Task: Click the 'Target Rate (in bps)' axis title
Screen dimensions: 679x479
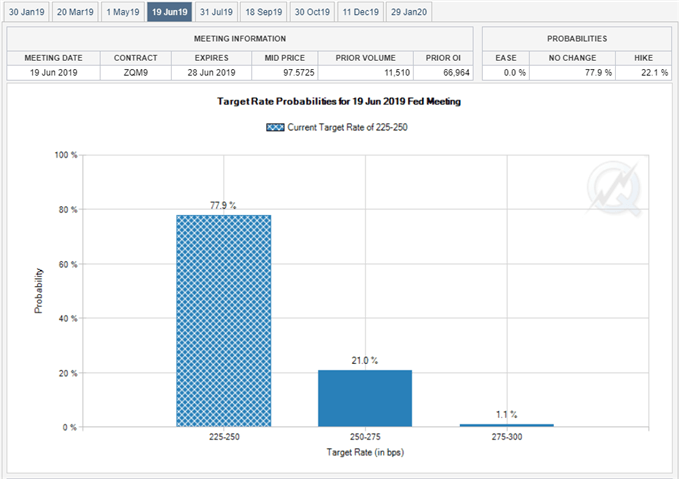Action: point(365,453)
